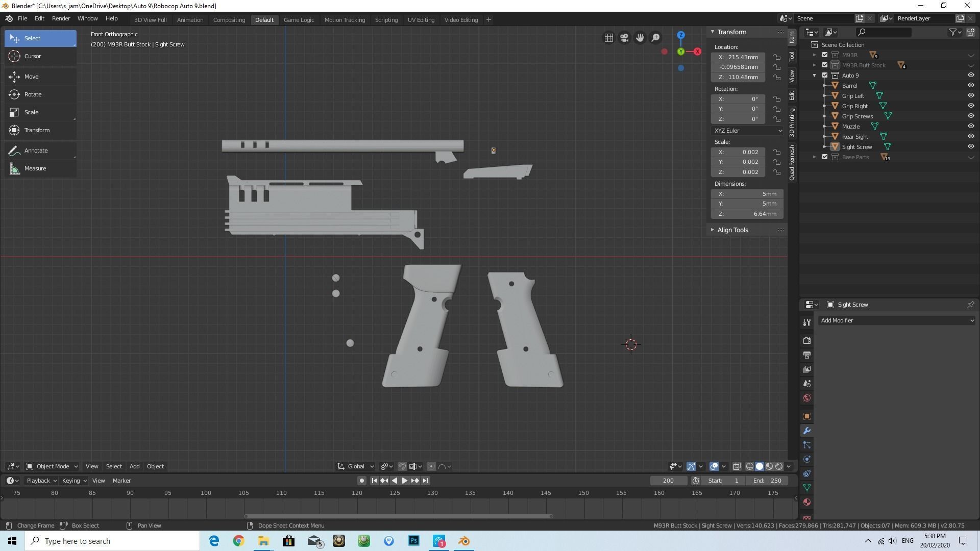Viewport: 980px width, 551px height.
Task: Click the Marker menu in timeline
Action: coord(121,481)
